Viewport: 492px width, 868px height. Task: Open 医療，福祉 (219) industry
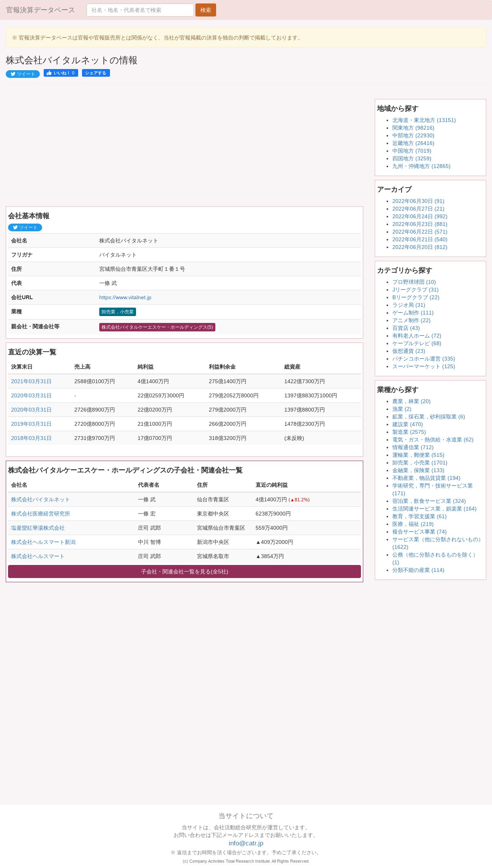point(413,524)
